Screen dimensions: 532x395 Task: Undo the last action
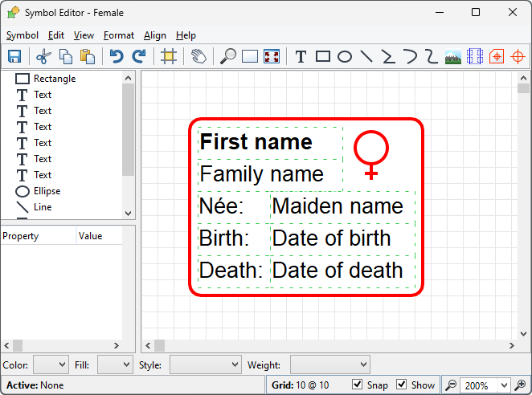117,56
